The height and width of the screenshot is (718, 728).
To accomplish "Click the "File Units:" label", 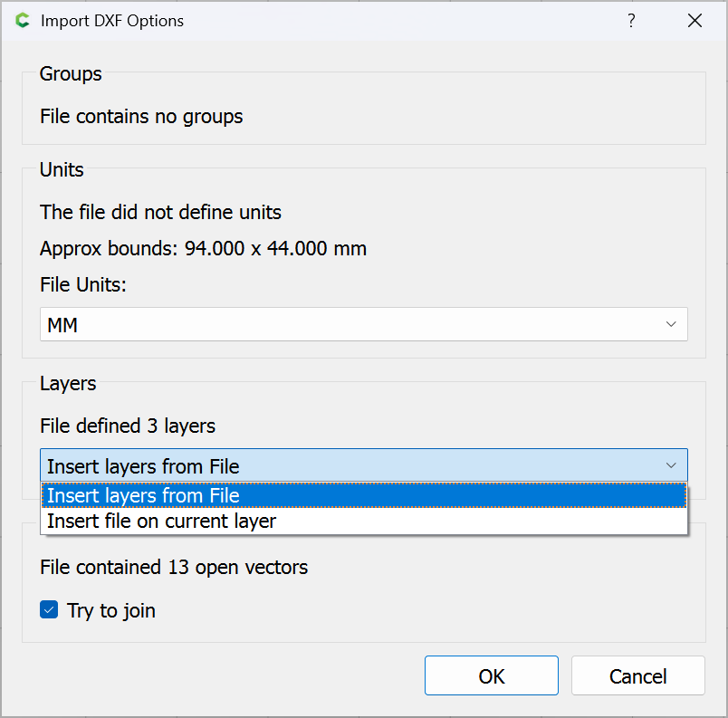I will pos(83,284).
